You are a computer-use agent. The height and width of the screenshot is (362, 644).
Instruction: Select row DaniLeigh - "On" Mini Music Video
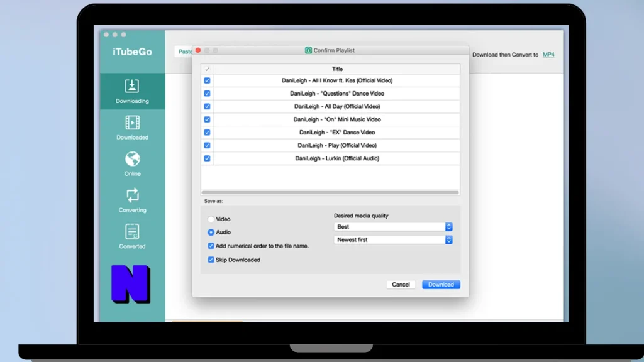[x=337, y=119]
